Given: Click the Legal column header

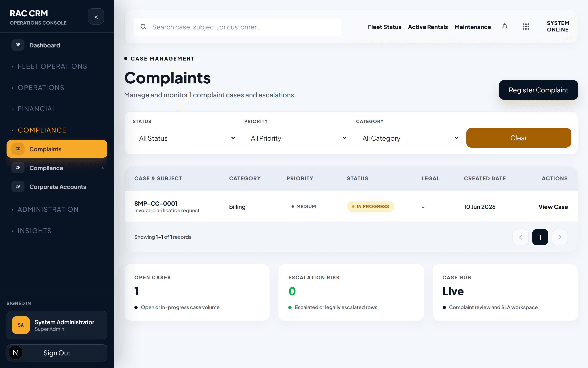Looking at the screenshot, I should [430, 178].
